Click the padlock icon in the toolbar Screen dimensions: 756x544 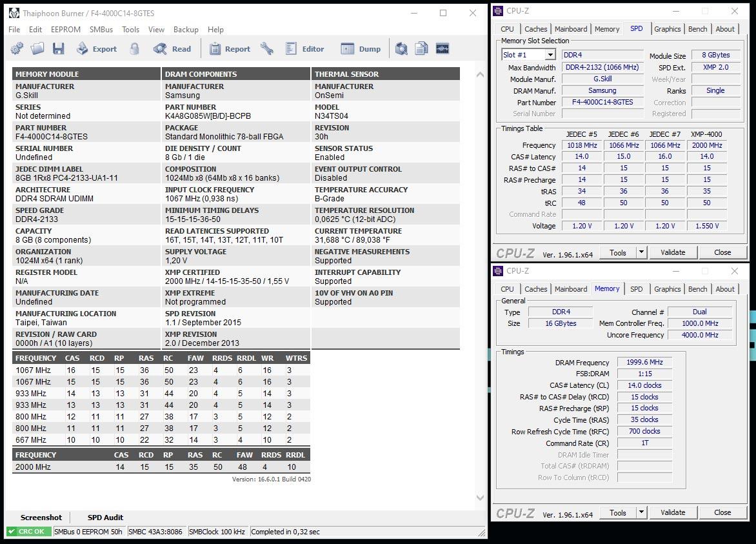[135, 48]
